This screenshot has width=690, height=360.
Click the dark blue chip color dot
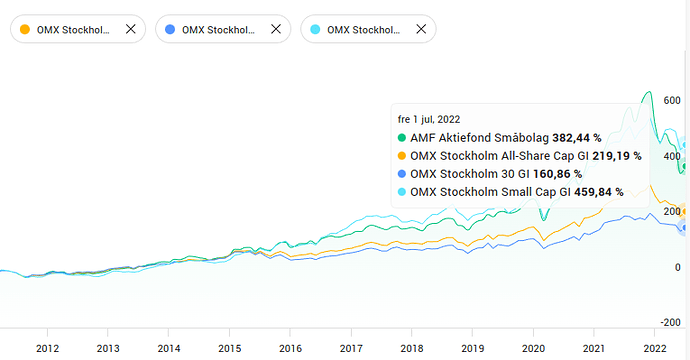coord(170,29)
